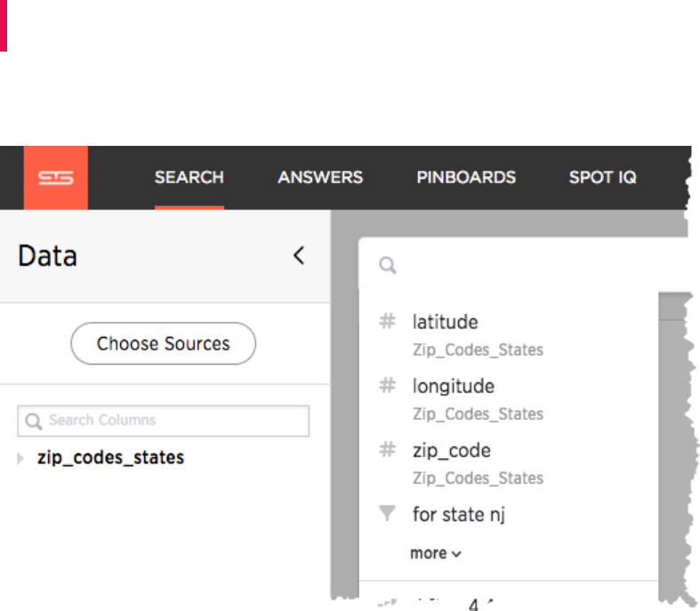Go to the PINBOARDS tab
Image resolution: width=700 pixels, height=611 pixels.
point(466,177)
